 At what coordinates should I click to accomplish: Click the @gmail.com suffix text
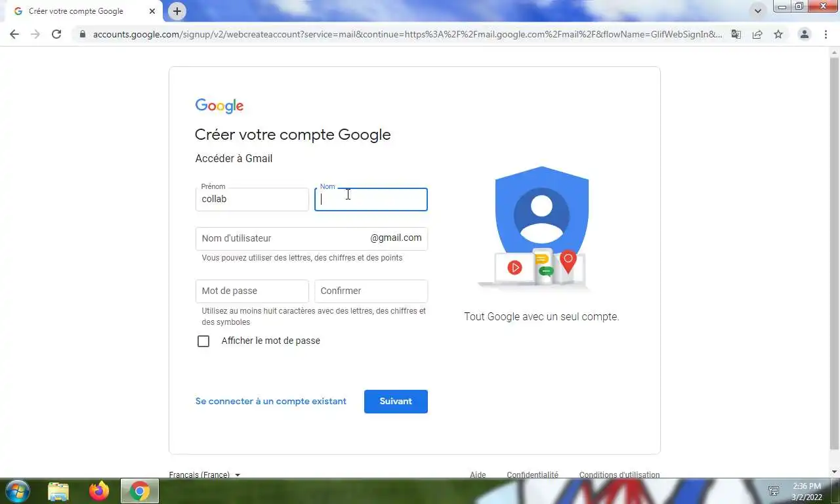coord(396,238)
